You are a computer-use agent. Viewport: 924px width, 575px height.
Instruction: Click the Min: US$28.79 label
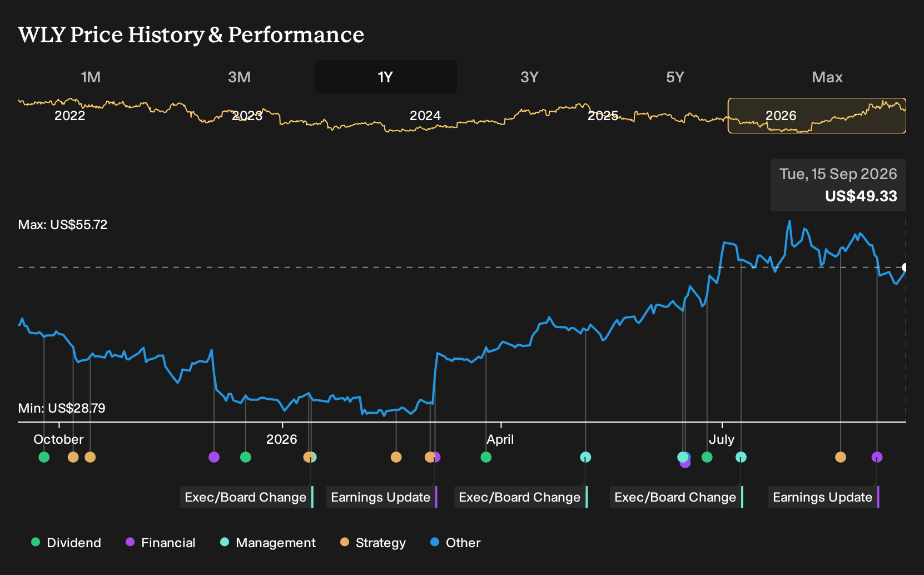pos(62,408)
